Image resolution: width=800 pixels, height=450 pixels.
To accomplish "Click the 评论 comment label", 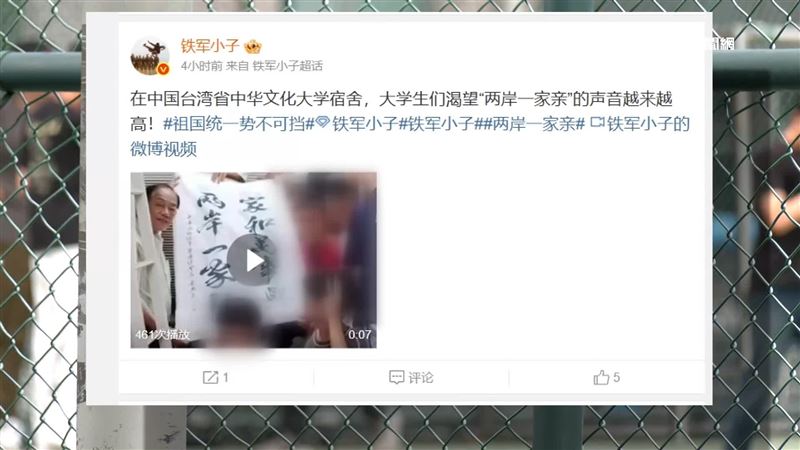I will click(x=421, y=378).
